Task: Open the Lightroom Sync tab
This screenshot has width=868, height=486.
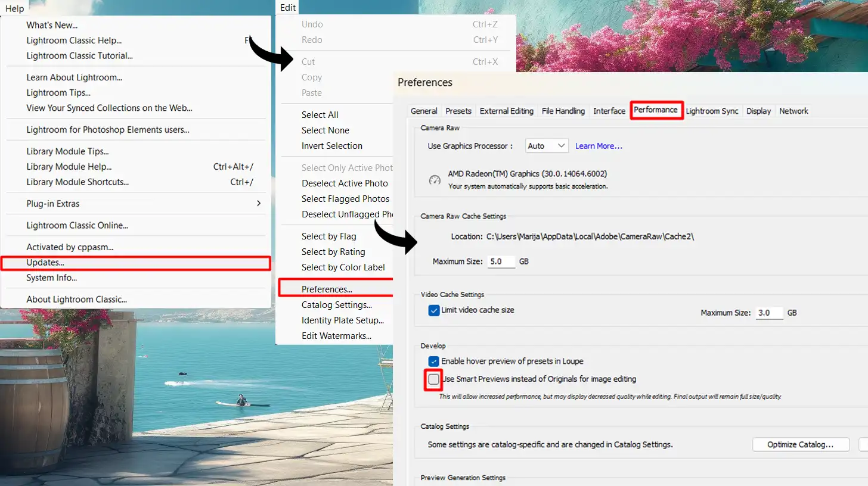Action: click(712, 111)
